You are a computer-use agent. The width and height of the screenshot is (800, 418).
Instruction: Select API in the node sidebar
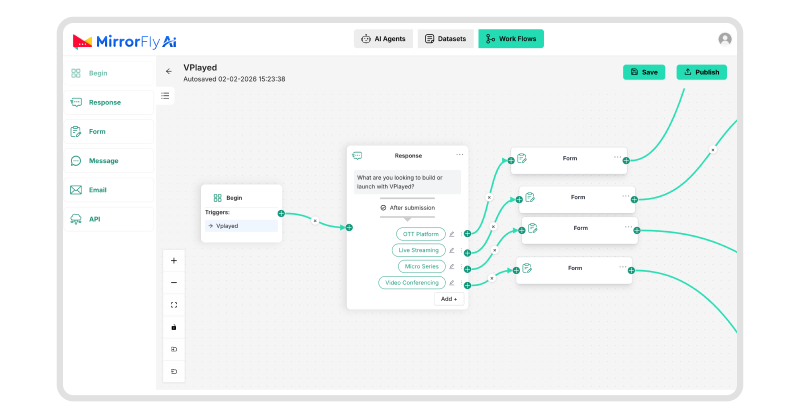[x=109, y=219]
